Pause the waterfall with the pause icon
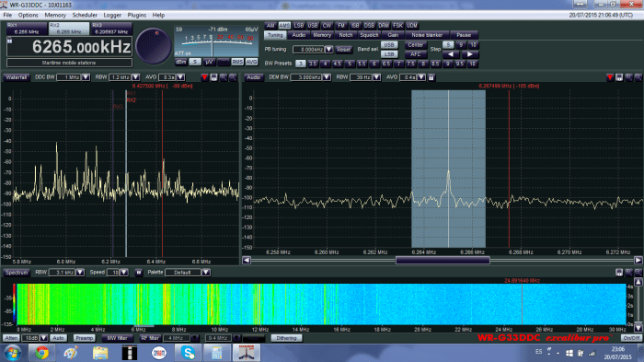 point(139,273)
